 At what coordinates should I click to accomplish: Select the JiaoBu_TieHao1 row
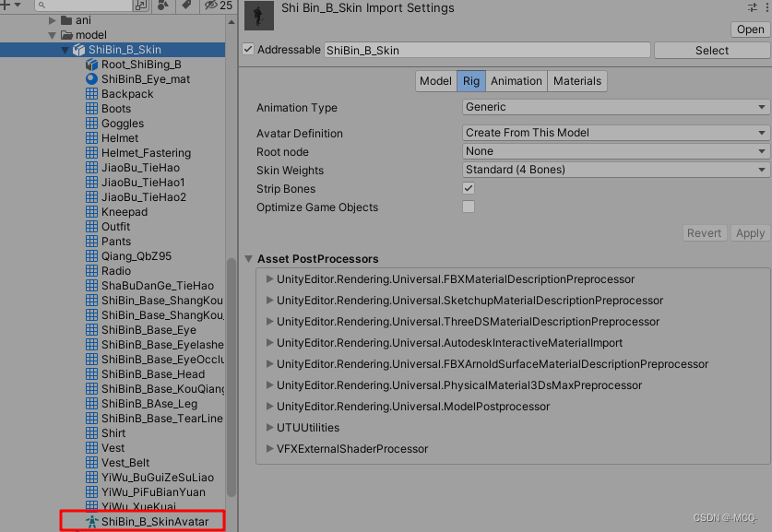click(x=113, y=183)
